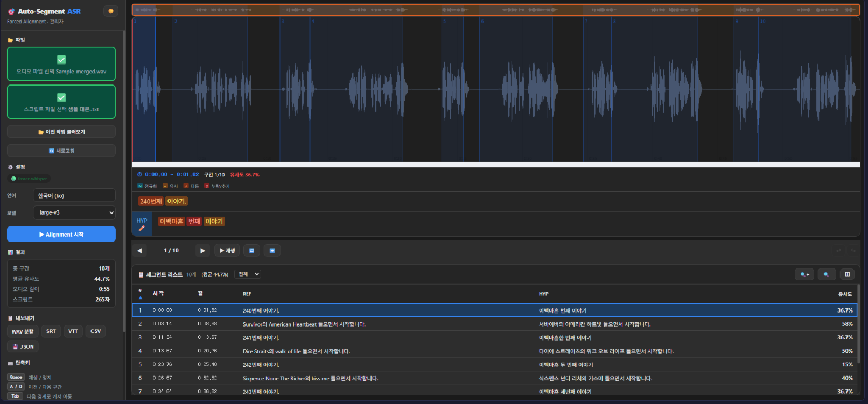Go to the previous segment arrow
Screen dimensions: 868x404
pos(140,251)
